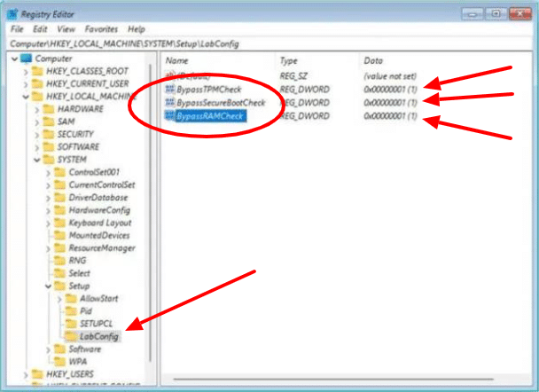Select the MountedDevices folder icon
The height and width of the screenshot is (392, 539).
pyautogui.click(x=59, y=236)
